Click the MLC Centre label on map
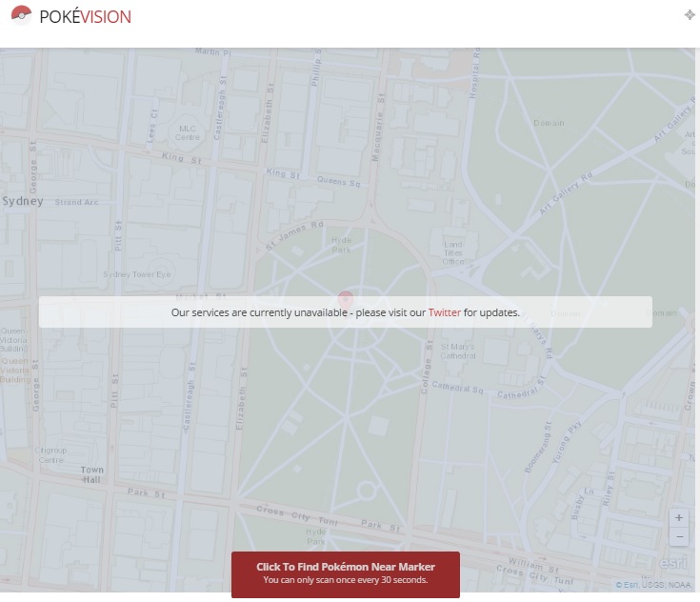The image size is (700, 602). [x=187, y=132]
